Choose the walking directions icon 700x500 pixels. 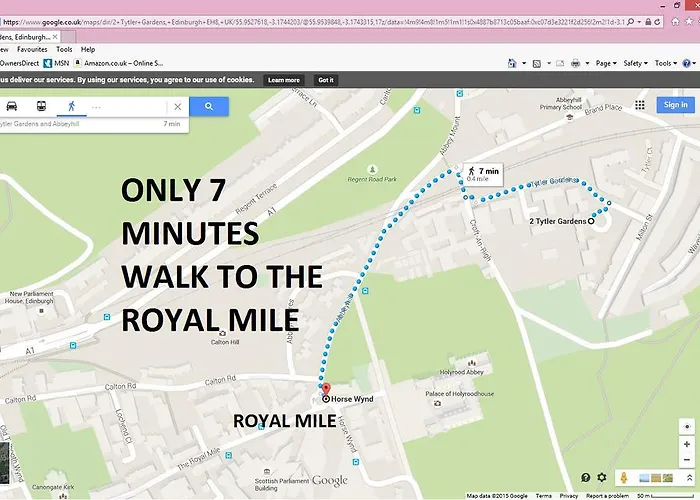point(70,106)
